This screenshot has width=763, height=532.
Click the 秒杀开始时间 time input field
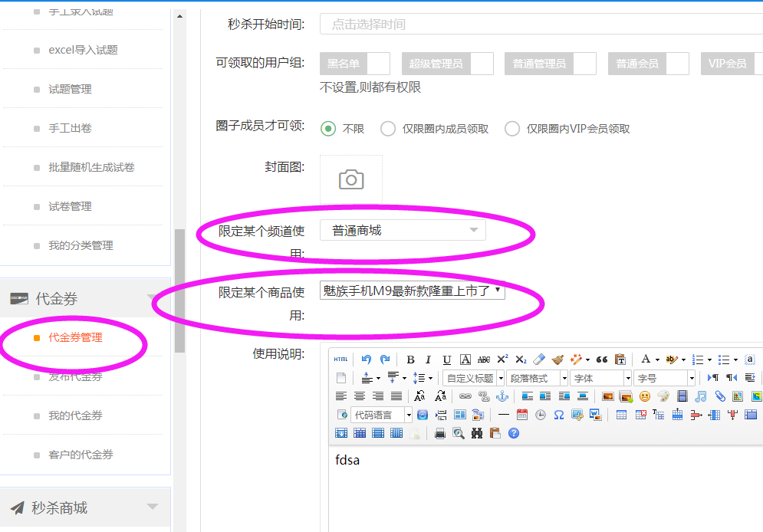pos(537,25)
